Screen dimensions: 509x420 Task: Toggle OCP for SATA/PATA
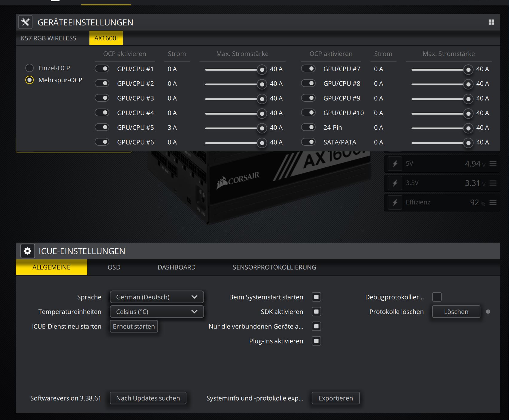click(308, 142)
